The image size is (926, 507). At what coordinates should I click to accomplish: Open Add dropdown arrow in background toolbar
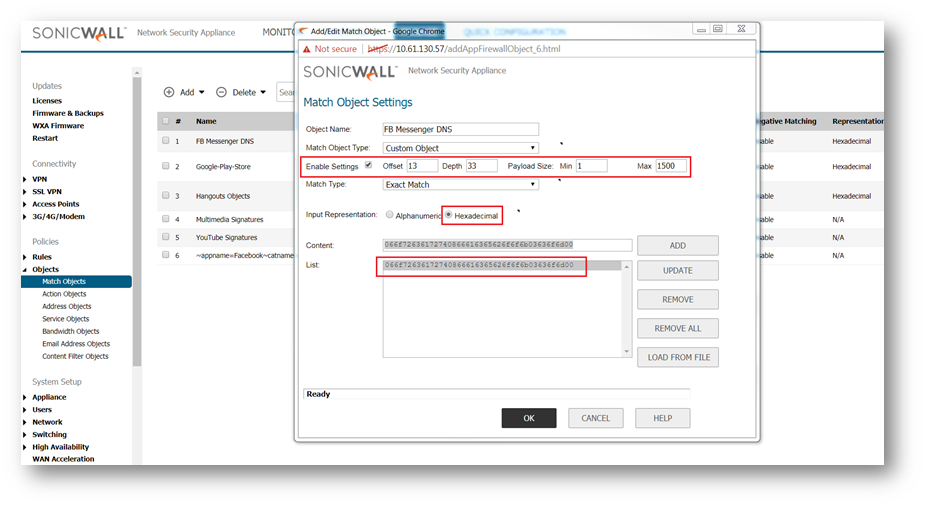(x=201, y=92)
